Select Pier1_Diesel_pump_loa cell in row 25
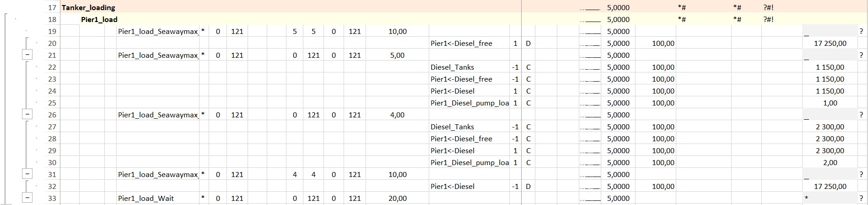 coord(469,103)
